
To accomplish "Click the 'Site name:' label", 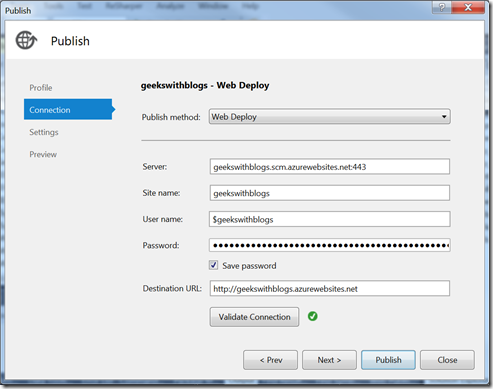I will point(161,193).
